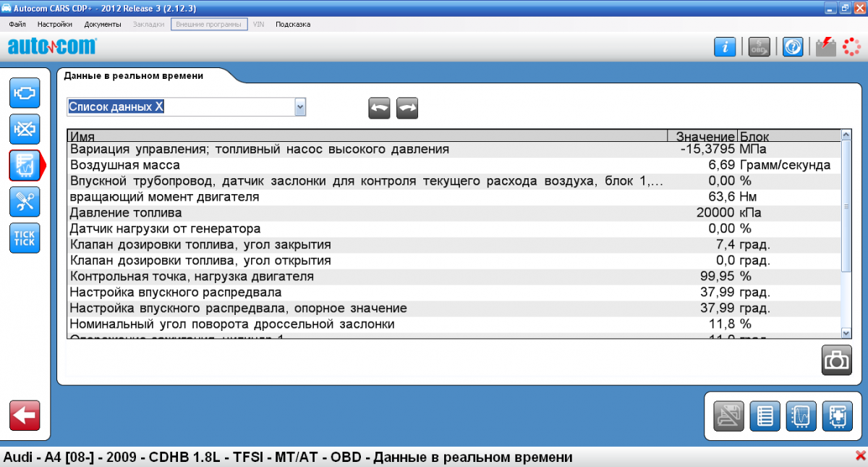Click the 20000 fuel pressure value
The image size is (868, 467).
715,213
